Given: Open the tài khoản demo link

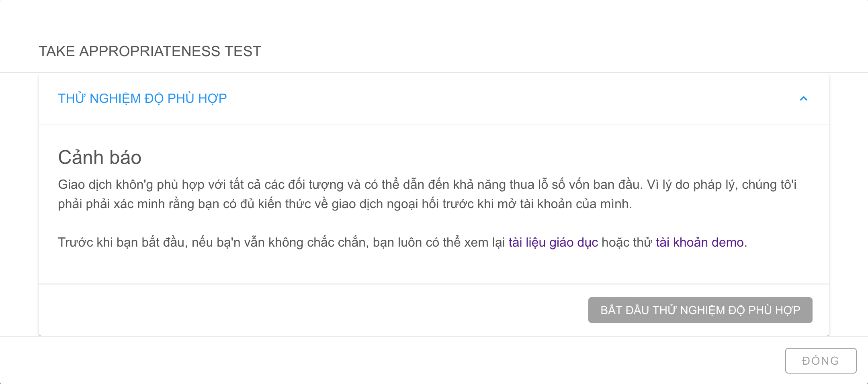Looking at the screenshot, I should 699,243.
